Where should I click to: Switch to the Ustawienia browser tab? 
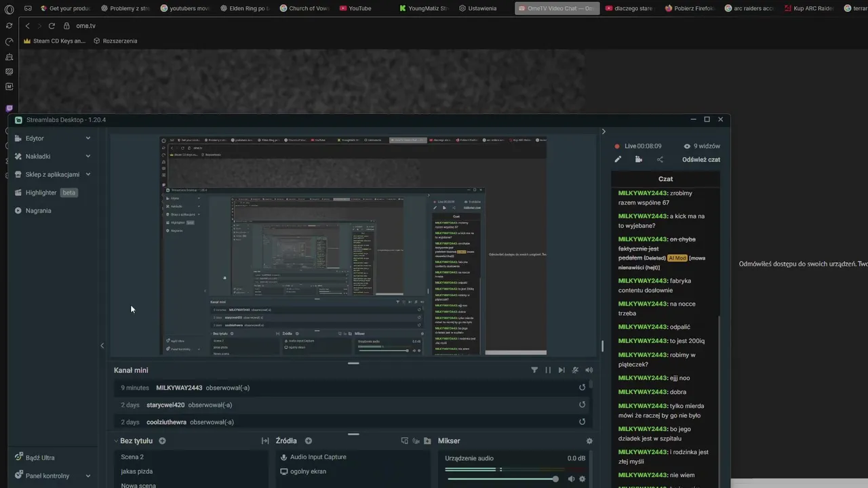click(477, 8)
